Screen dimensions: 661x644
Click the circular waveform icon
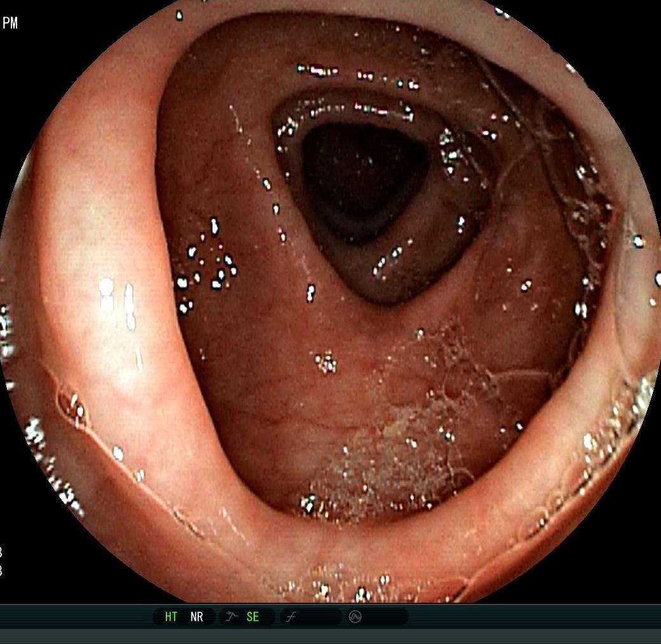point(355,617)
